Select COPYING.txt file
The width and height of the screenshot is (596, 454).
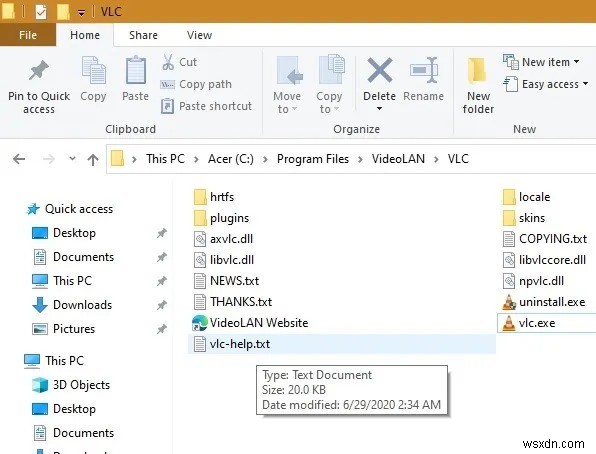point(545,239)
